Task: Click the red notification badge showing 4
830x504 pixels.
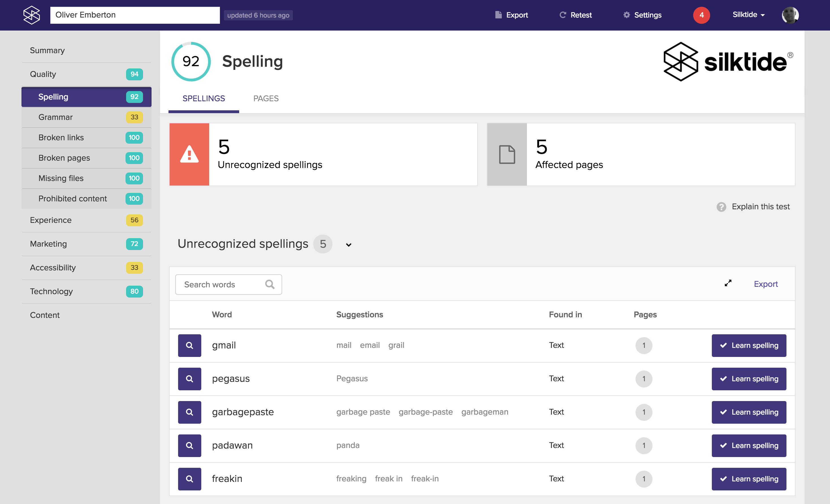Action: 701,15
